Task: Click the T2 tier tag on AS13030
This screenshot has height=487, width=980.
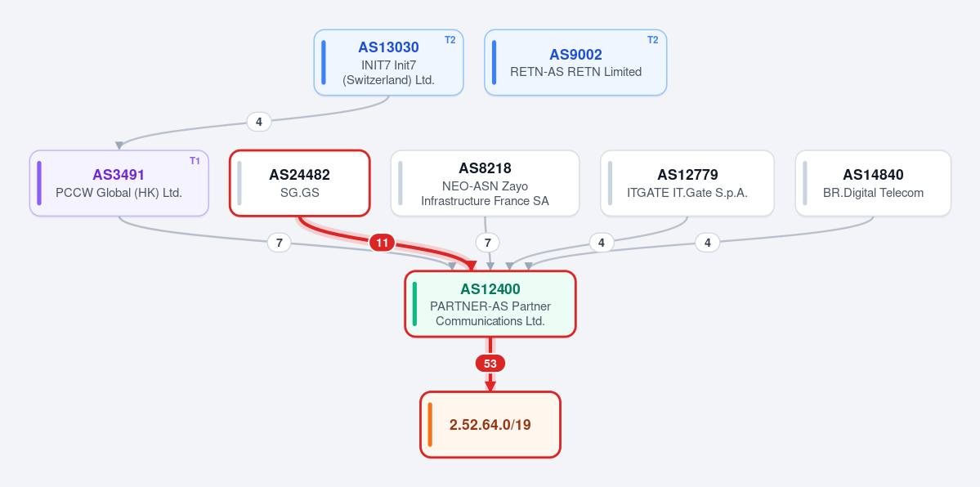Action: [450, 40]
